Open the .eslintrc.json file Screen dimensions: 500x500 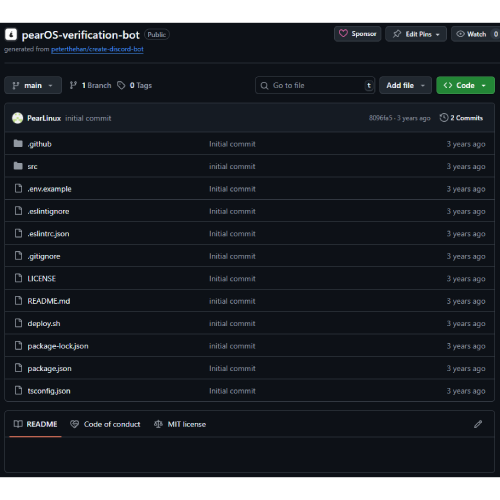[x=48, y=234]
